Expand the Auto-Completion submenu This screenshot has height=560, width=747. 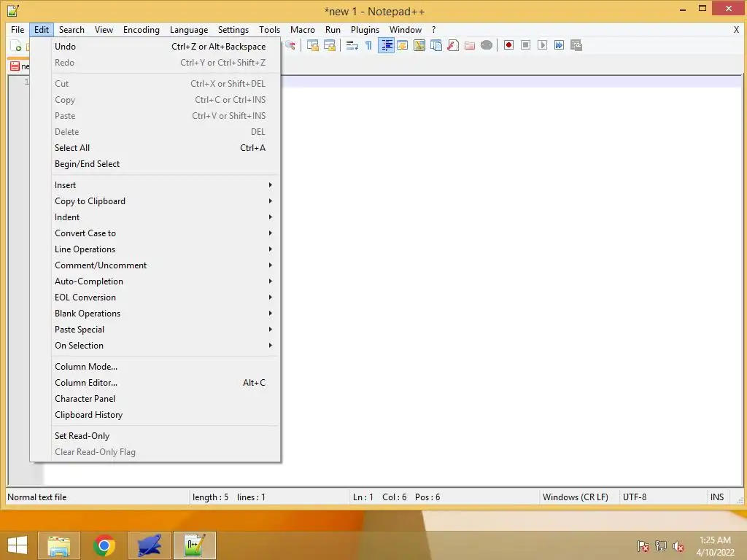point(165,281)
